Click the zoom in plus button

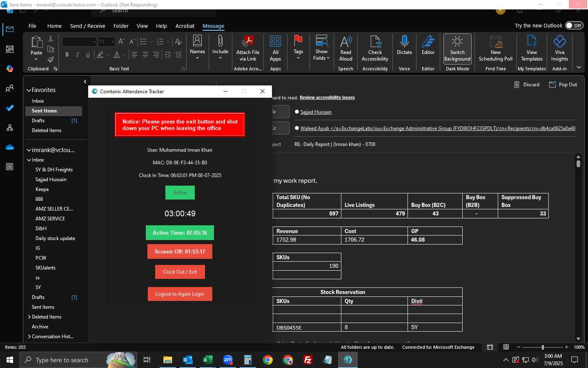coord(566,347)
